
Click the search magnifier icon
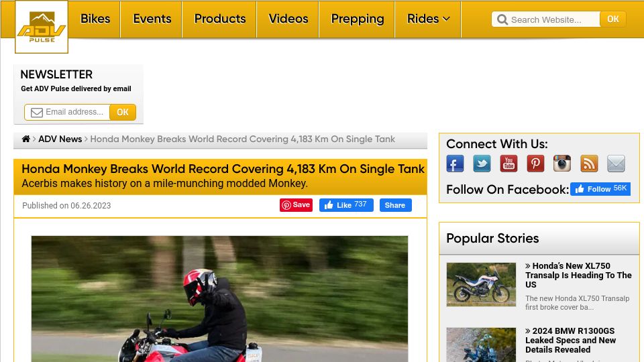click(502, 19)
